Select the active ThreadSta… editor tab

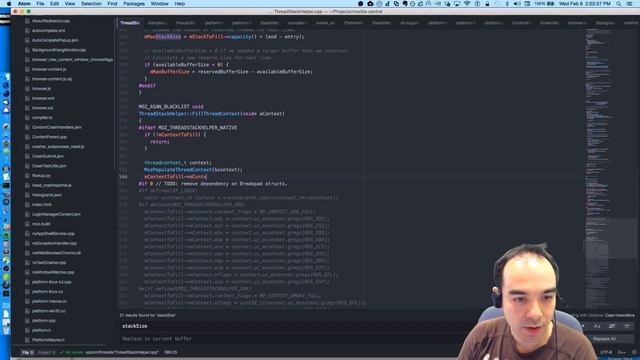coord(130,23)
